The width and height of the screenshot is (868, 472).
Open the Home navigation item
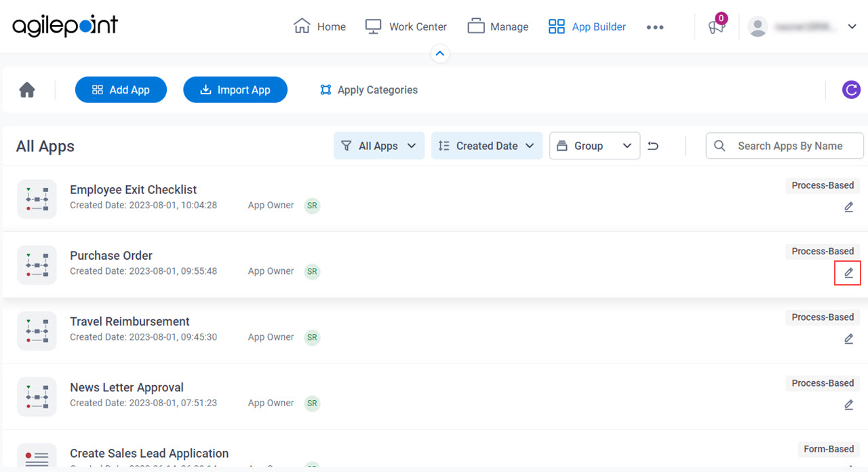(x=319, y=26)
